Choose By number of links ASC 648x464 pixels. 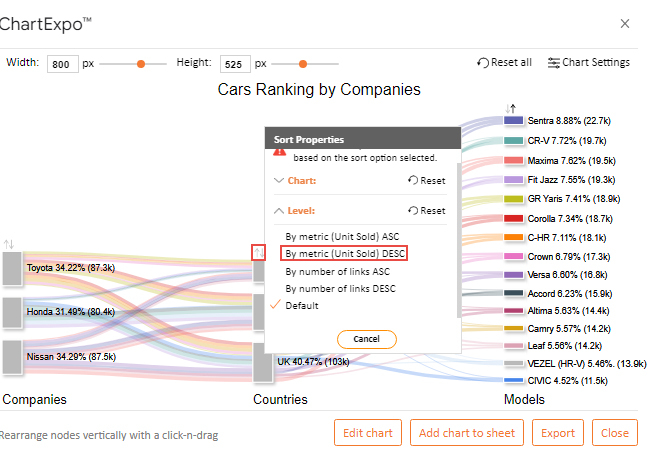338,272
